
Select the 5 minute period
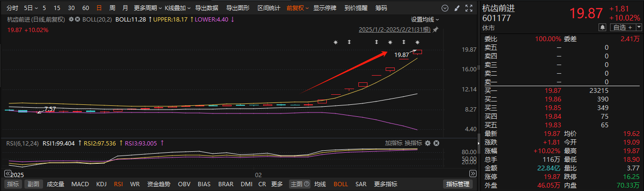[44, 8]
